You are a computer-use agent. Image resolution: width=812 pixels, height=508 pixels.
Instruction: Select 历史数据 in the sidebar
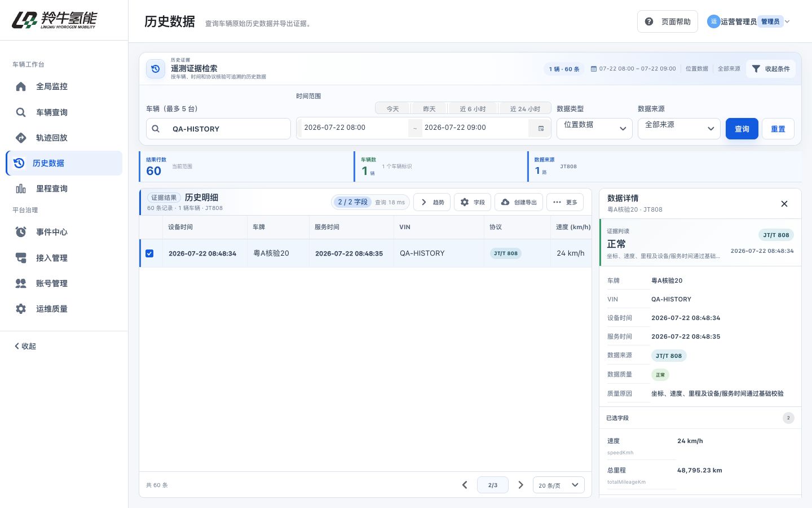64,163
